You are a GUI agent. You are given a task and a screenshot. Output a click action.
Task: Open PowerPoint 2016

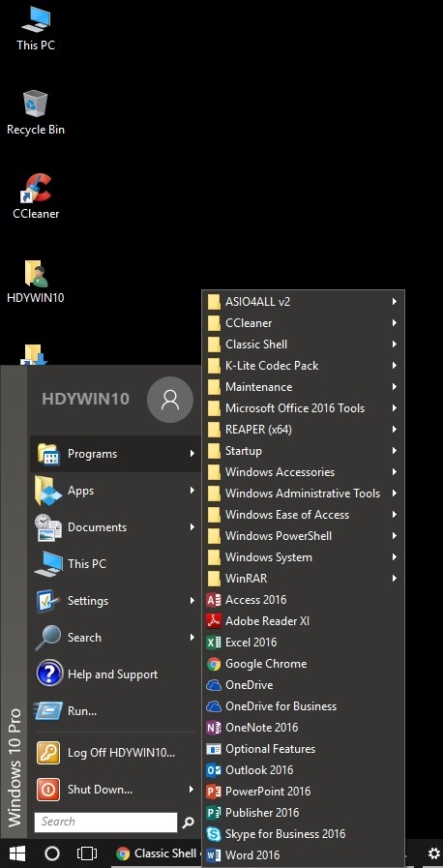click(304, 792)
